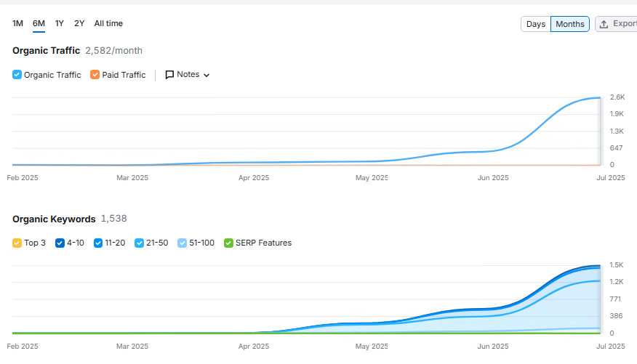Toggle the SERP Features checkbox

pyautogui.click(x=229, y=243)
